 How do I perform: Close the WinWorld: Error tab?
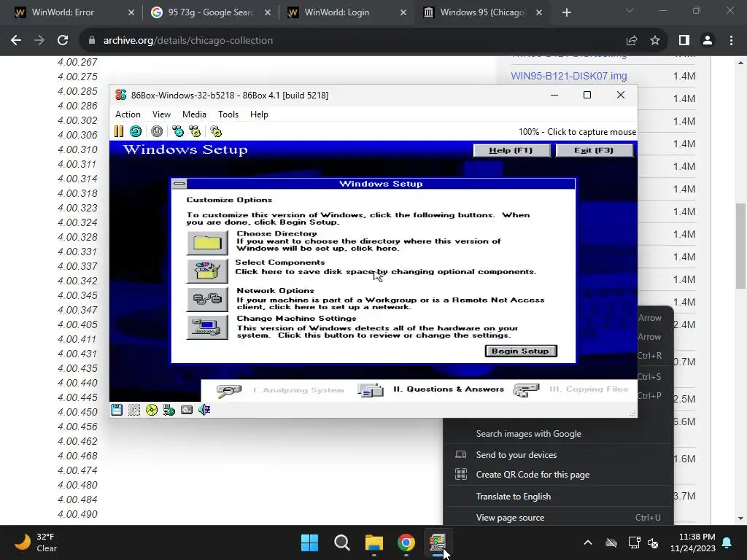[x=131, y=12]
